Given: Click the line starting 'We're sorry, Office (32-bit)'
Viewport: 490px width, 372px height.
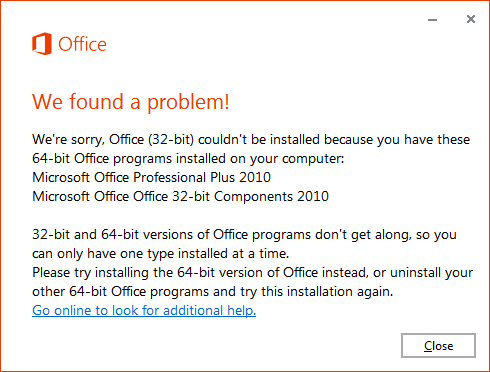Looking at the screenshot, I should pyautogui.click(x=251, y=139).
